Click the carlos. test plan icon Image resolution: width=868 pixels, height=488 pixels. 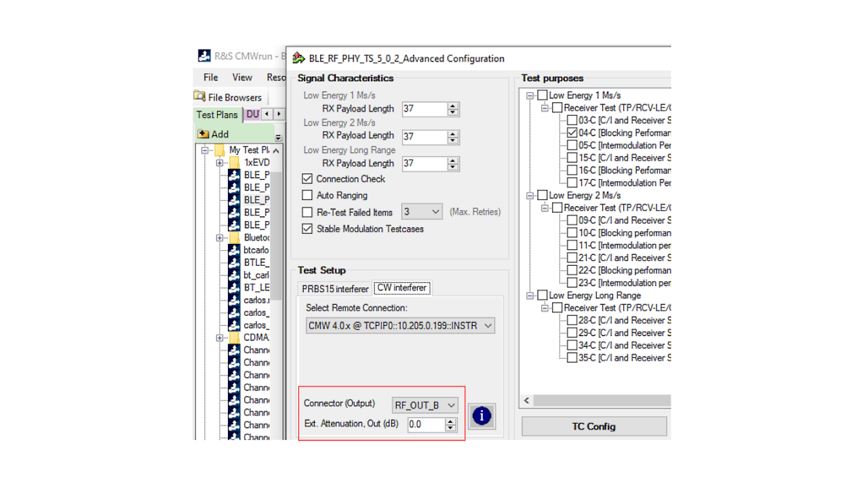[234, 300]
